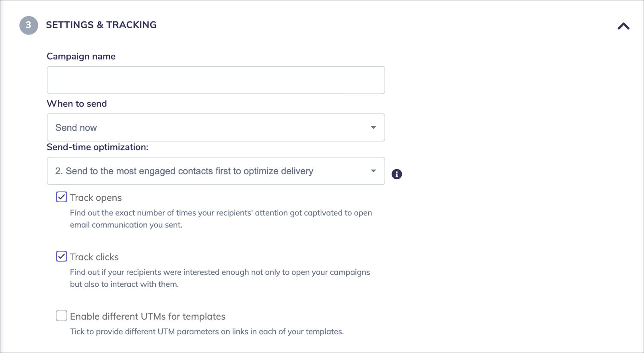The height and width of the screenshot is (353, 644).
Task: Click the caret arrow in Send now dropdown
Action: tap(373, 127)
